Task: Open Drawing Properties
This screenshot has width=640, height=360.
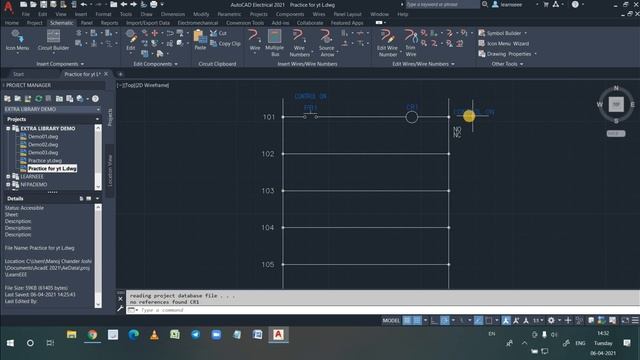Action: coord(507,54)
